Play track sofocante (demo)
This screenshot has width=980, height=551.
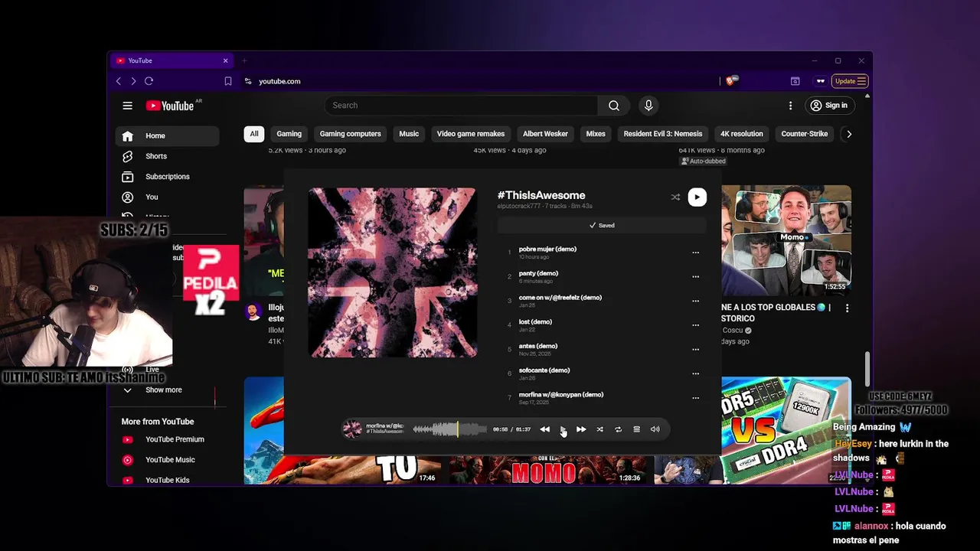[x=544, y=370]
